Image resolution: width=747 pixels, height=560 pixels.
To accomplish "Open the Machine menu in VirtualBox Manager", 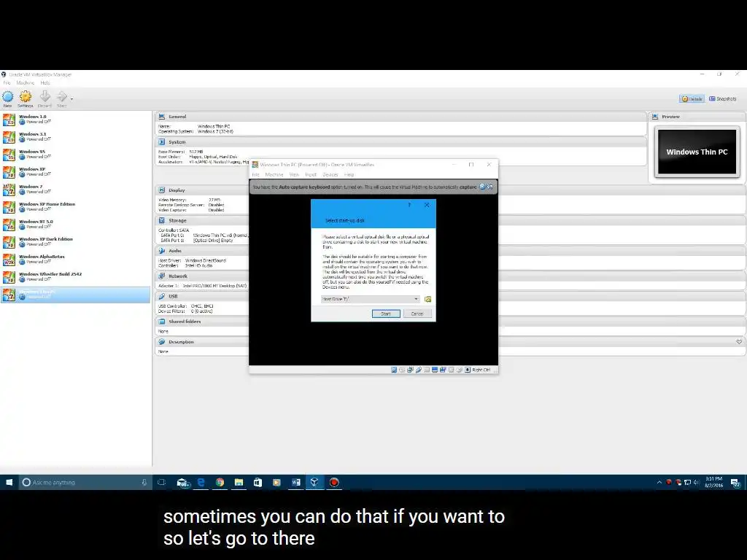I will (x=26, y=83).
